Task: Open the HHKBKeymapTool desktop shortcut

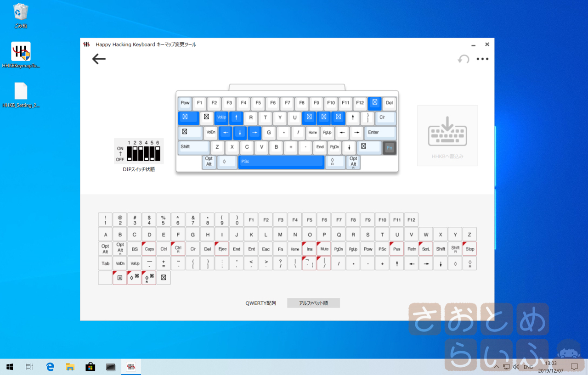Action: click(21, 55)
